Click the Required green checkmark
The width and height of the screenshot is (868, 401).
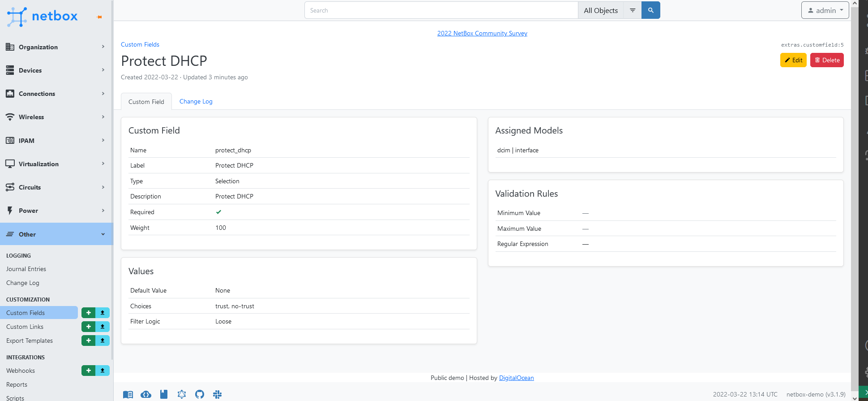coord(218,212)
